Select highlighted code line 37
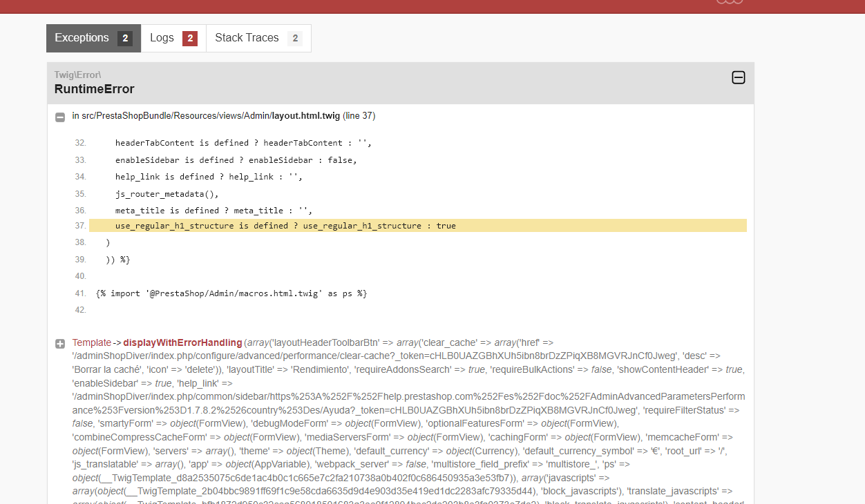The height and width of the screenshot is (504, 865). (418, 226)
